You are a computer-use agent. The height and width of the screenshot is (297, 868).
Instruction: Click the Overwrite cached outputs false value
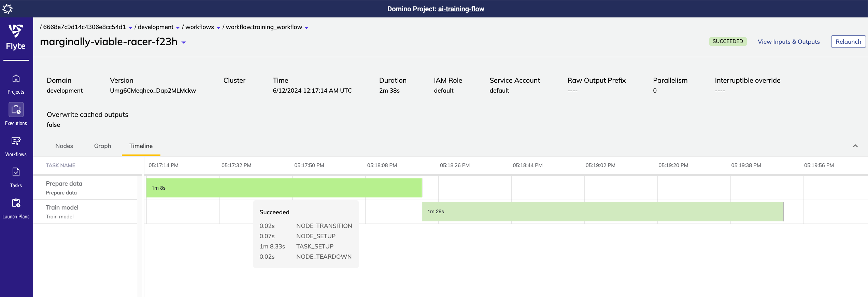[53, 125]
